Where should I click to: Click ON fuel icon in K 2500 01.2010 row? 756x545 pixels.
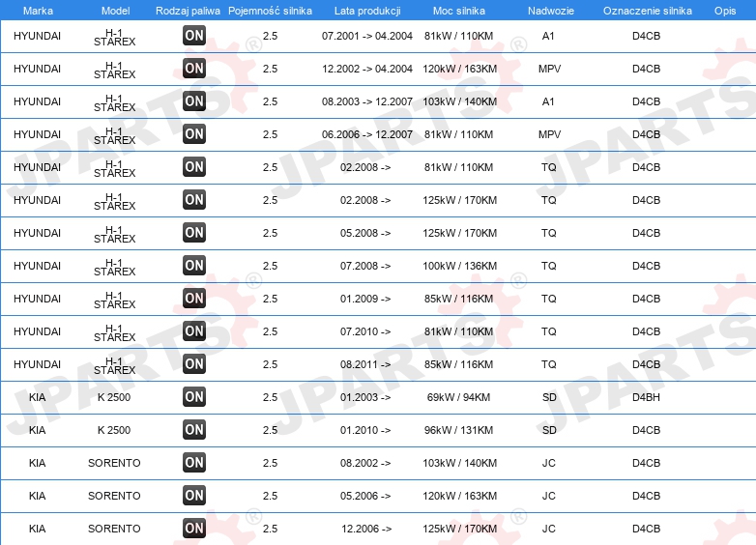(194, 429)
